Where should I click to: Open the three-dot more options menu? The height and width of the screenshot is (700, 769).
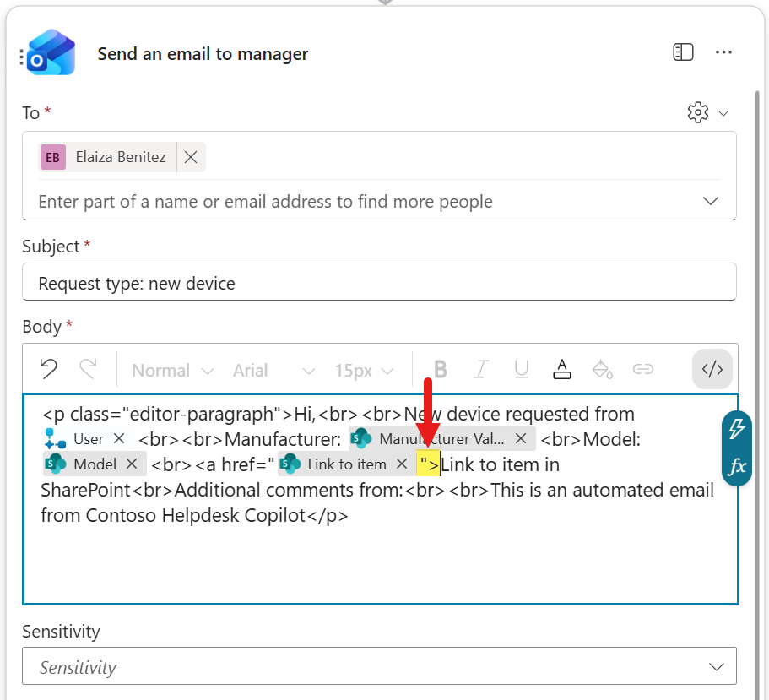(x=723, y=53)
